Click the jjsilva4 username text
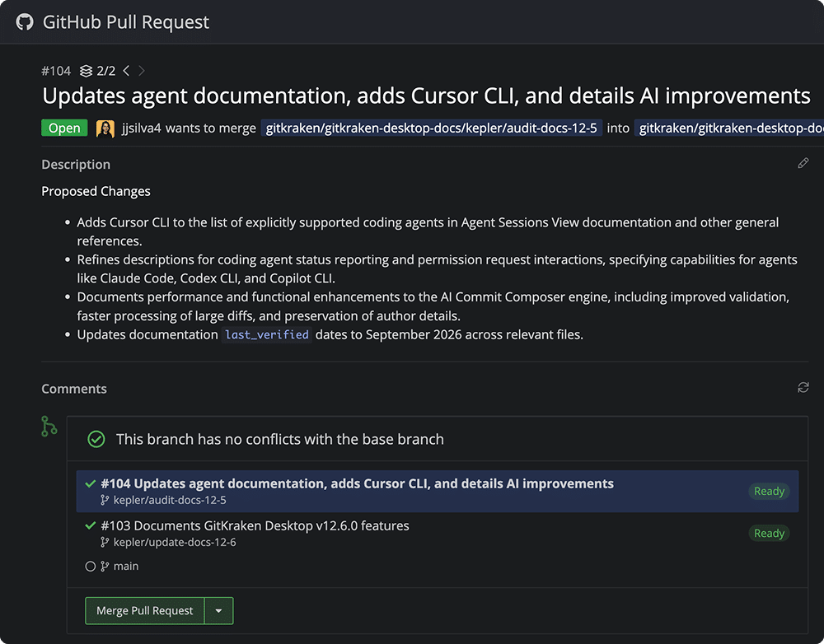Viewport: 824px width, 644px height. 142,128
